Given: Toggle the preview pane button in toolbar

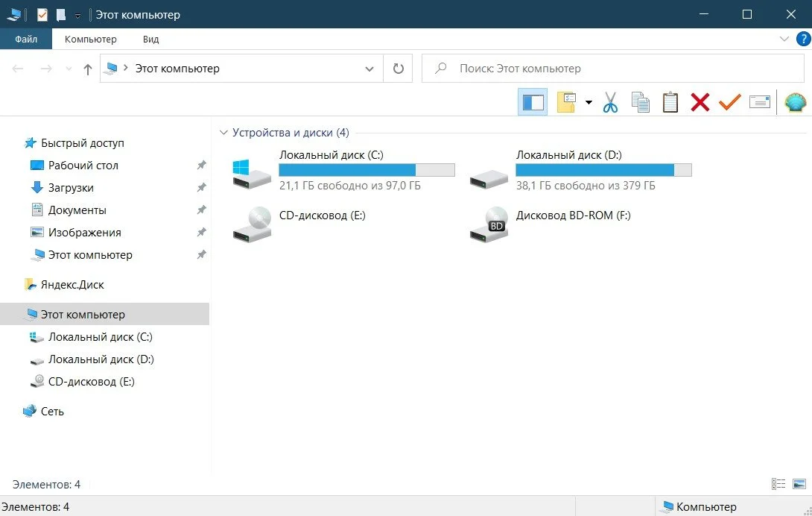Looking at the screenshot, I should 533,102.
